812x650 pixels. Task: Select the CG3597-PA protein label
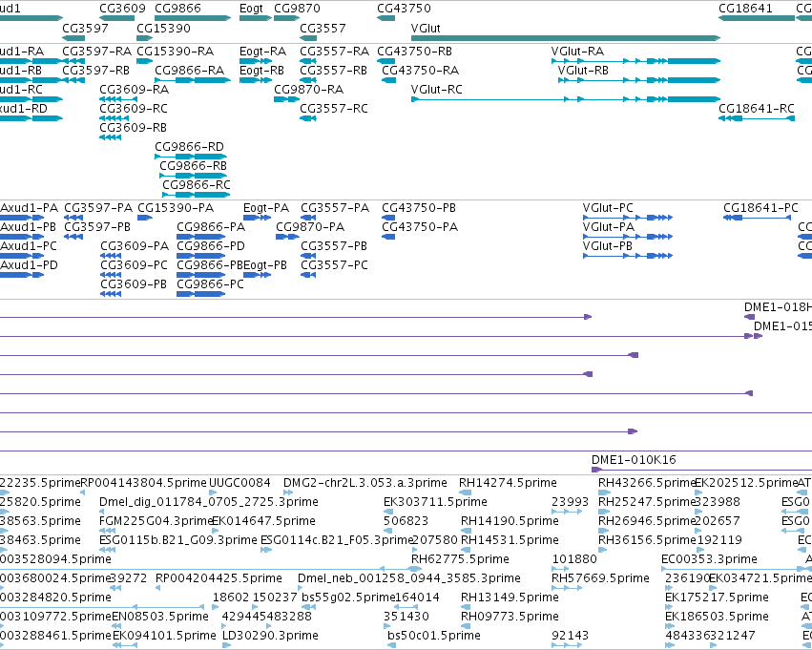coord(98,208)
